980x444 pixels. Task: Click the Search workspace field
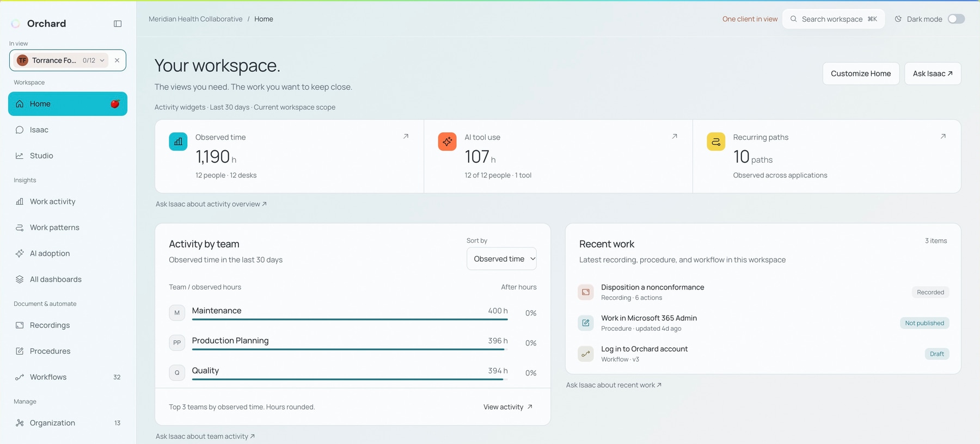(x=834, y=19)
